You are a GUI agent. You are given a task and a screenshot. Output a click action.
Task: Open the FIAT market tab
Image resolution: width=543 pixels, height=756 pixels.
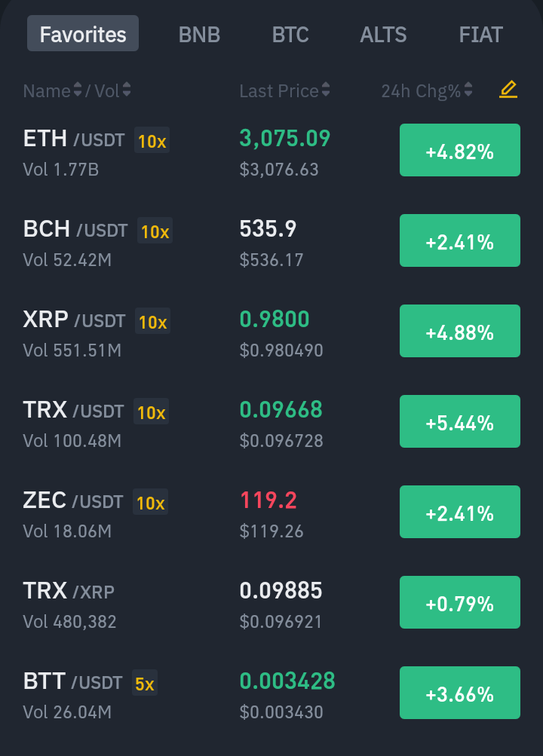[481, 35]
